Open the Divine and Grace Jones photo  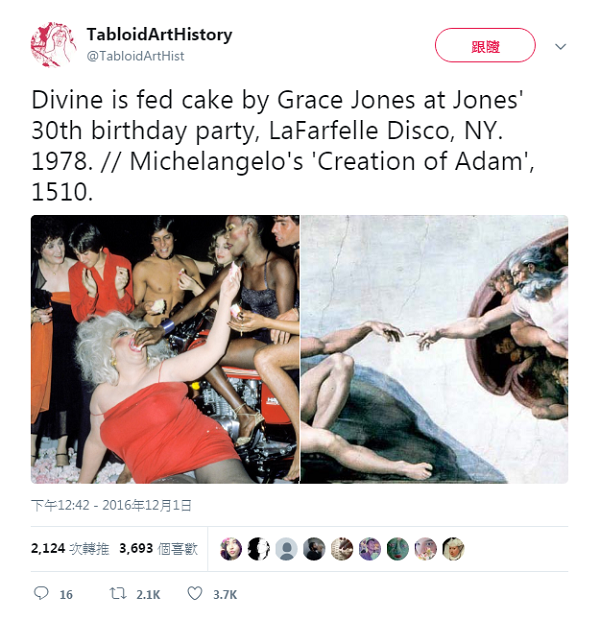[165, 349]
